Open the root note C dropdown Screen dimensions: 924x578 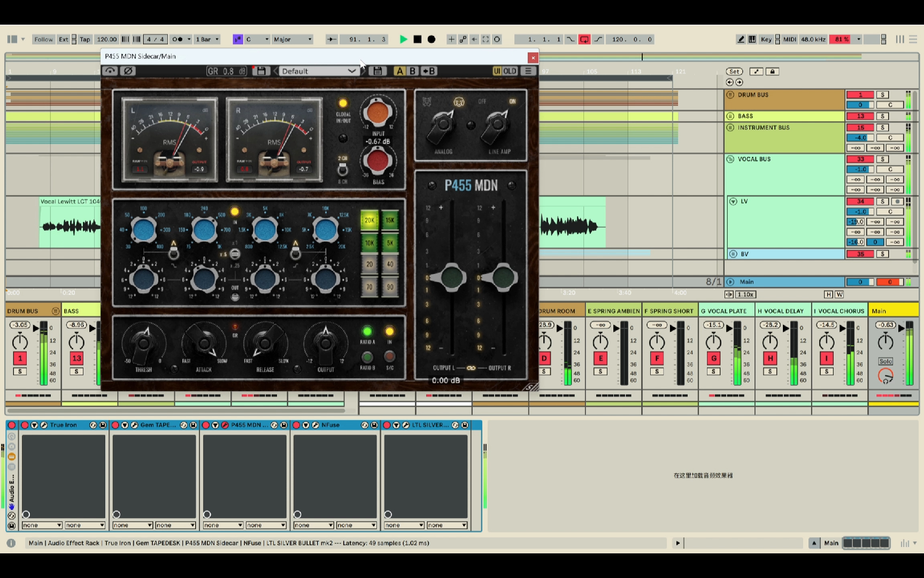pos(257,39)
